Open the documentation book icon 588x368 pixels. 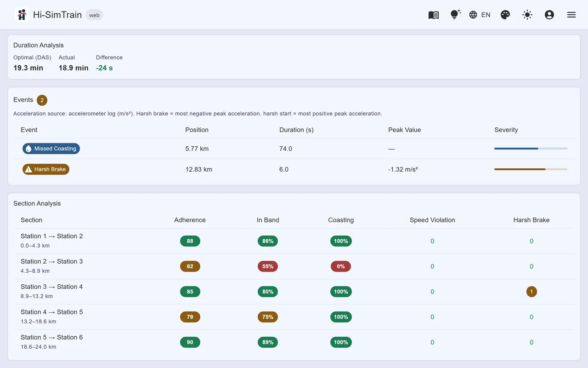pos(434,15)
